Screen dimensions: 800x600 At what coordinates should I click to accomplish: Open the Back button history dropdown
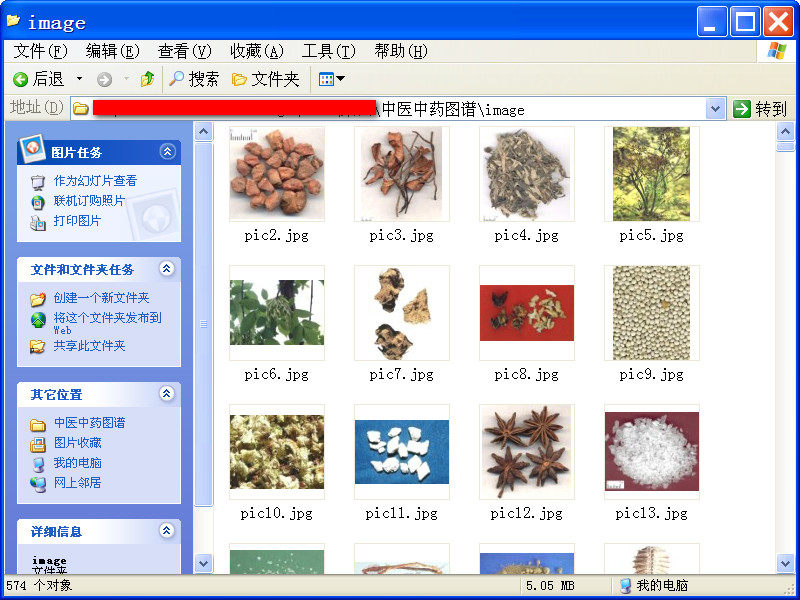[79, 79]
